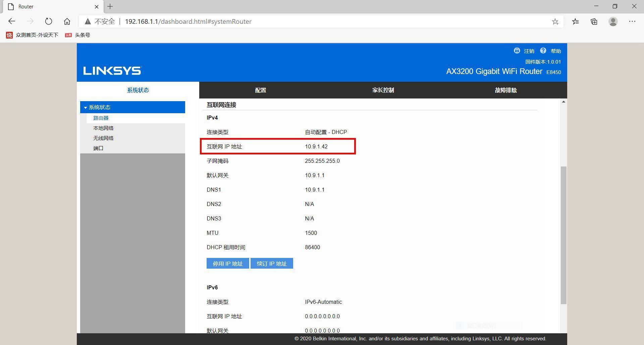Open help via the question mark icon
Image resolution: width=644 pixels, height=345 pixels.
pos(543,51)
